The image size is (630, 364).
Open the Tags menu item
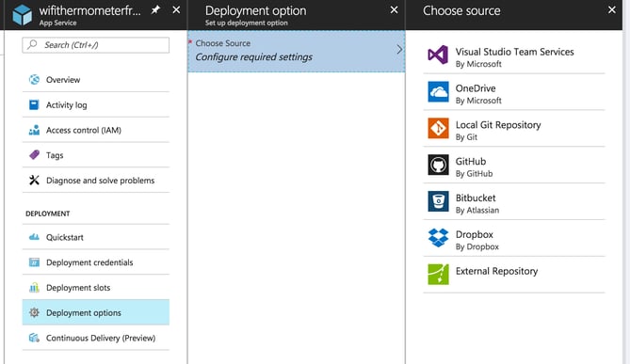tap(96, 155)
